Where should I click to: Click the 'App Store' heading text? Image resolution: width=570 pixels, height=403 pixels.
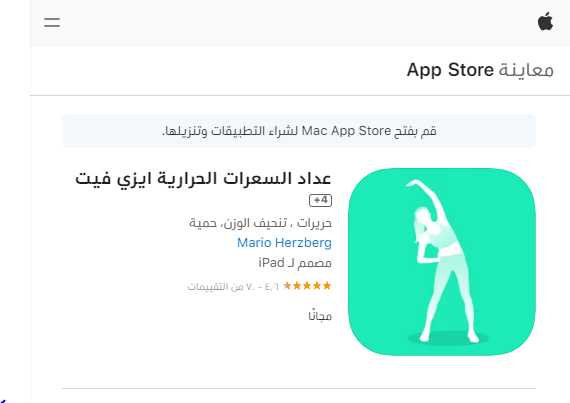pyautogui.click(x=450, y=70)
